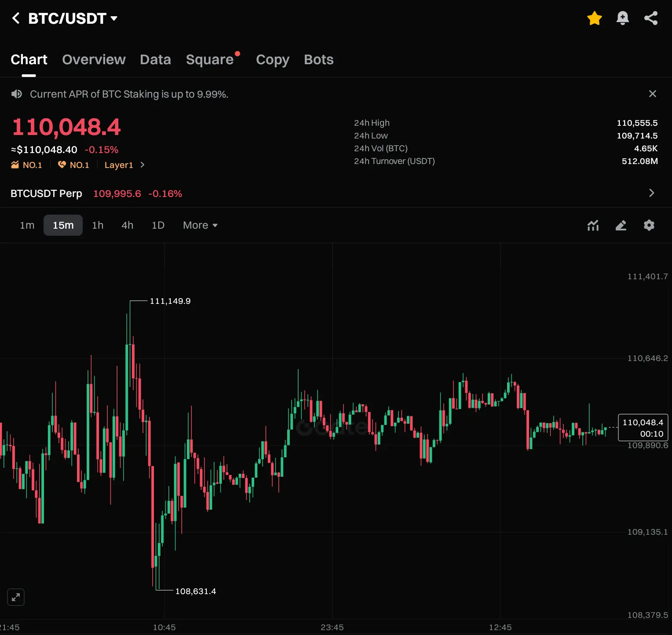Click the 23:45 time axis label

(332, 628)
